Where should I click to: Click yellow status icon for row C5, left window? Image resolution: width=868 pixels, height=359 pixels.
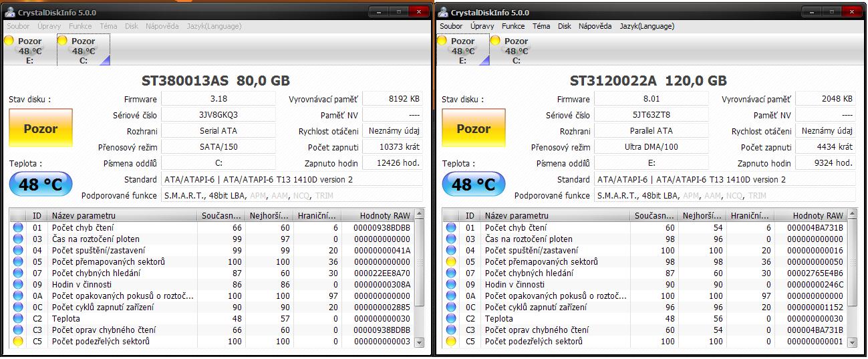pyautogui.click(x=18, y=342)
